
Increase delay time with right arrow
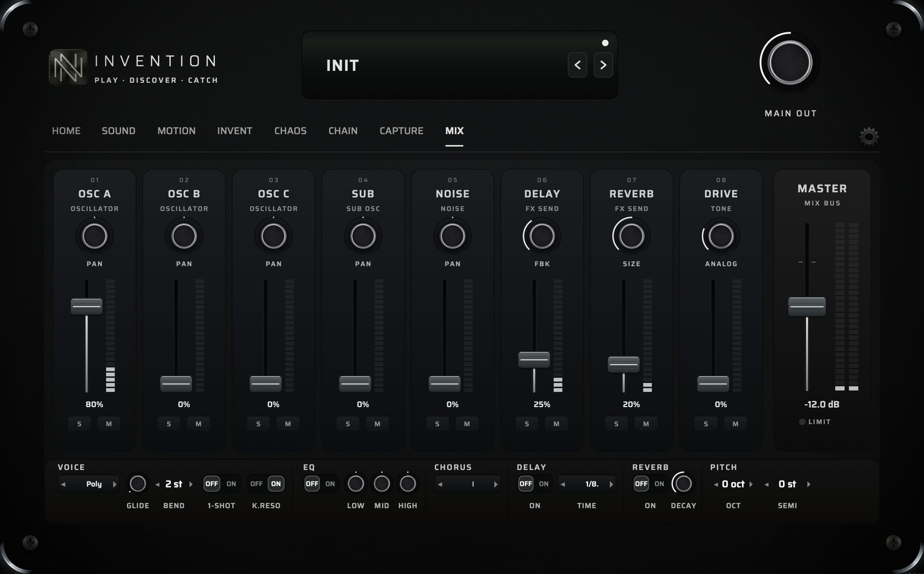[x=611, y=484]
